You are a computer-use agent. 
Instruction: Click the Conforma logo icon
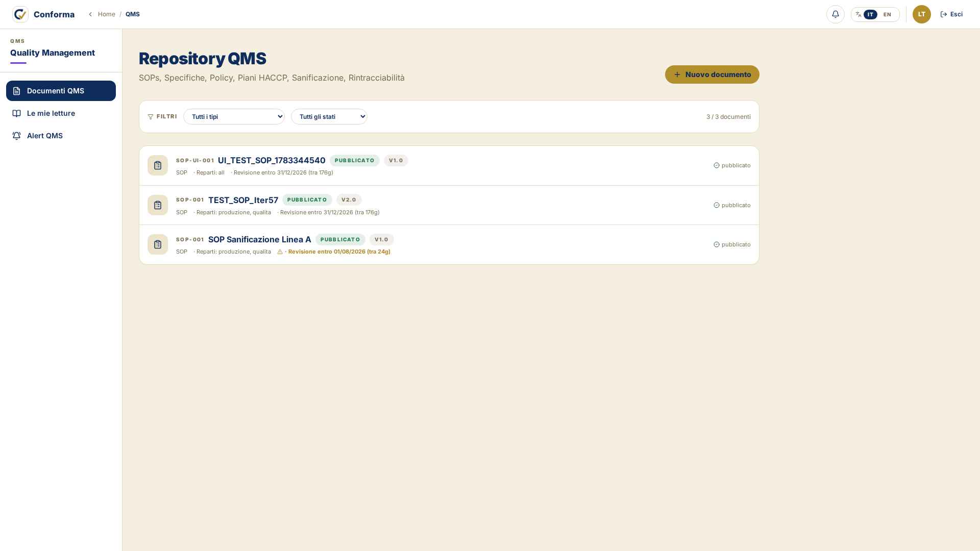(20, 14)
